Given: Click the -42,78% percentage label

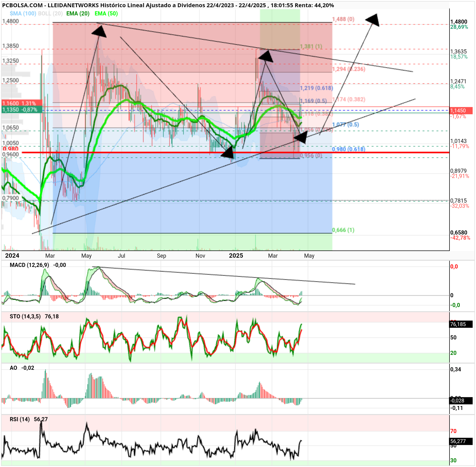Looking at the screenshot, I should (x=460, y=238).
